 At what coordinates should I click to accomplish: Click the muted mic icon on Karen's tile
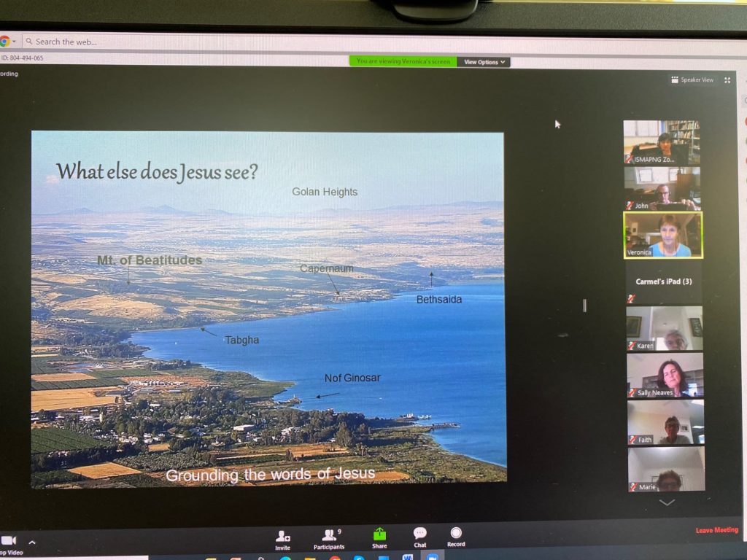coord(631,346)
